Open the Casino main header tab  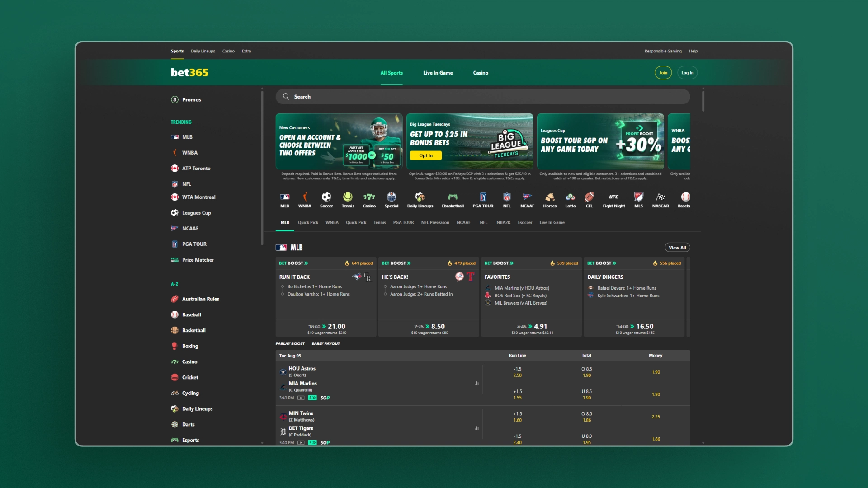coord(481,73)
